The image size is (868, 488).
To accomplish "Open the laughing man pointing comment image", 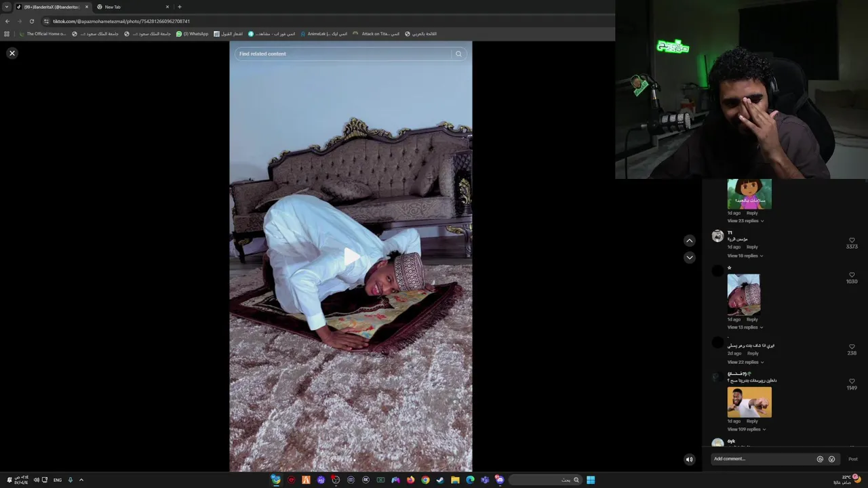I will point(749,402).
